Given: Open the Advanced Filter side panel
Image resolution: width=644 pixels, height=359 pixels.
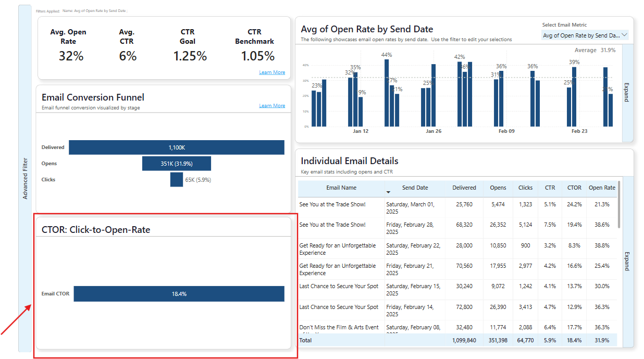Looking at the screenshot, I should click(25, 179).
